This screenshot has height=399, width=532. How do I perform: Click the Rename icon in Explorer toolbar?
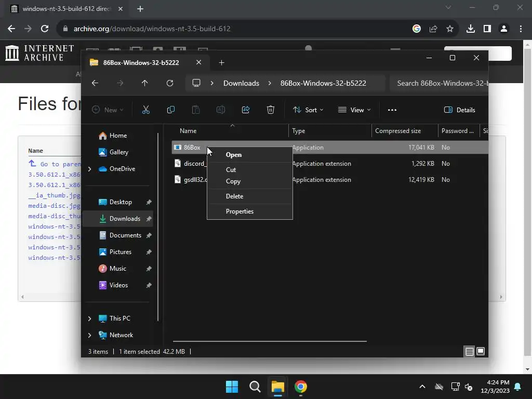coord(220,110)
